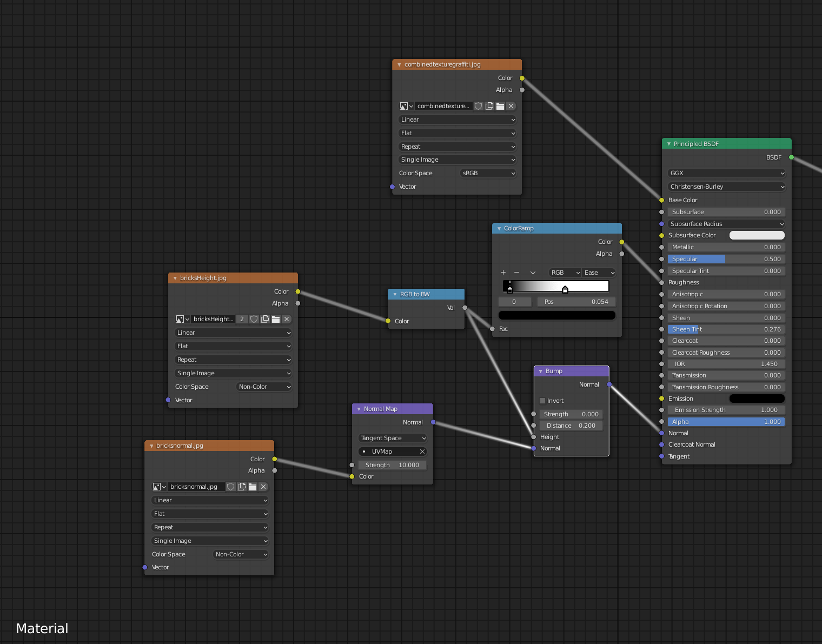This screenshot has height=644, width=822.
Task: Collapse the Principled BSDF node
Action: (669, 144)
